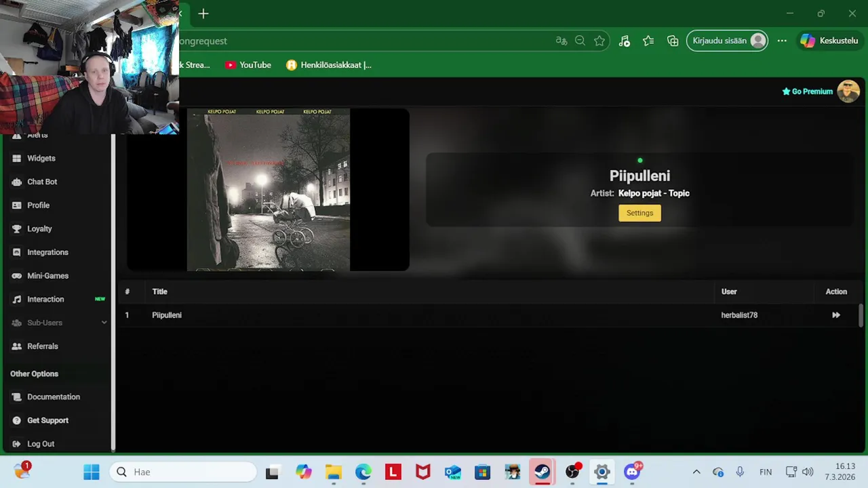Click the taskbar Hae search box
This screenshot has height=488, width=868.
pyautogui.click(x=183, y=472)
